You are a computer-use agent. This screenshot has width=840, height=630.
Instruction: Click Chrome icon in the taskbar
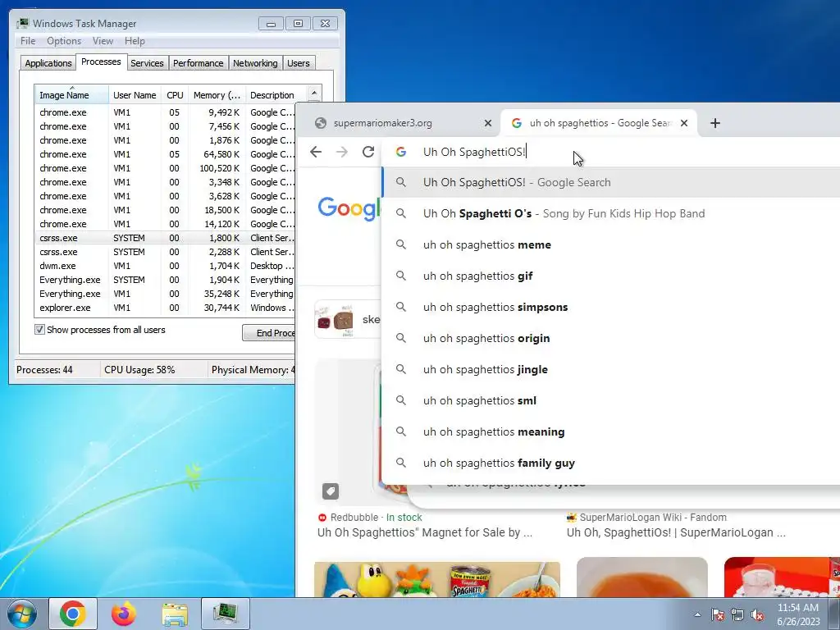pos(73,614)
